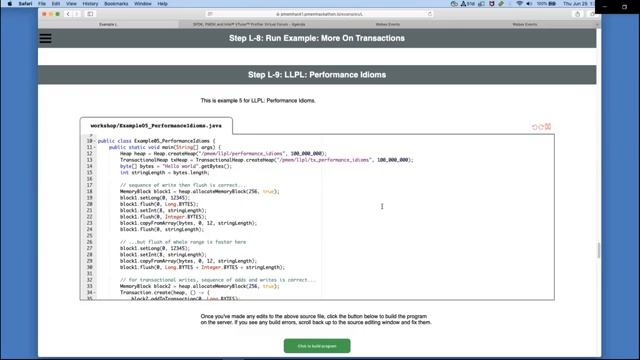640x360 pixels.
Task: Open the View menu
Action: (x=71, y=4)
